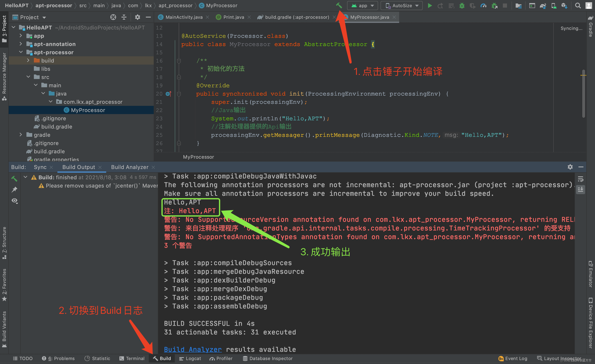Screen dimensions: 595x364
Task: Click the locate file target icon in Project panel
Action: tap(113, 17)
